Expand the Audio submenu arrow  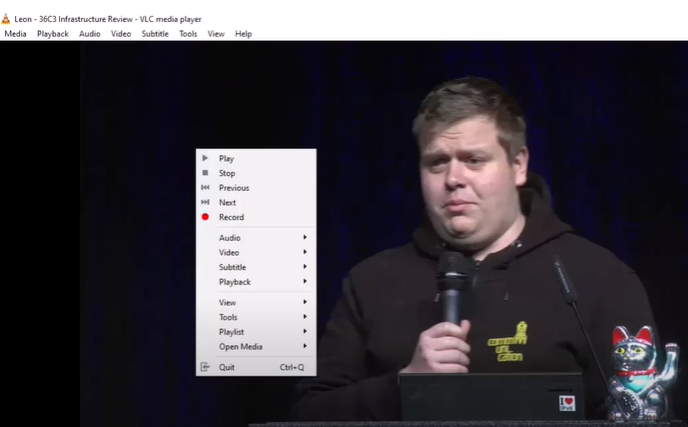304,238
